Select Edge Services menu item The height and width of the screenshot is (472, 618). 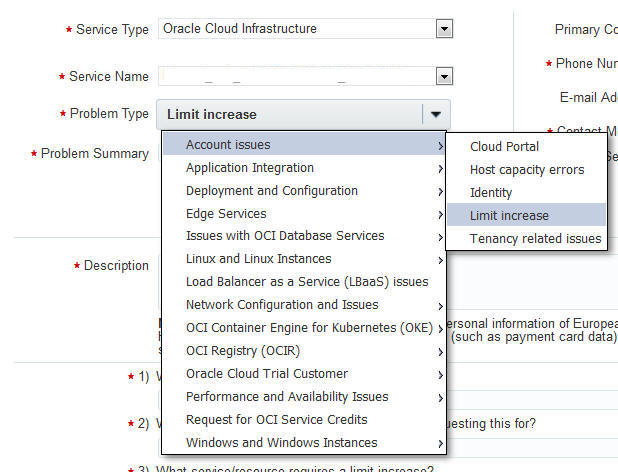304,214
